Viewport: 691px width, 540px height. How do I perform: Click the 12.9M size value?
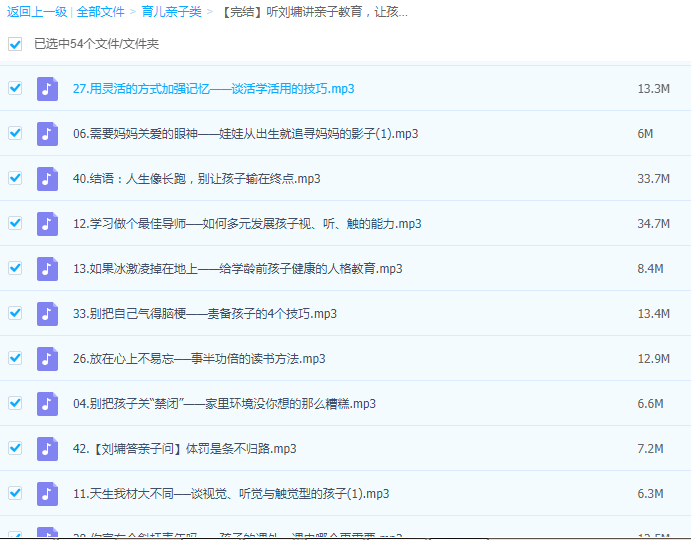[x=654, y=359]
